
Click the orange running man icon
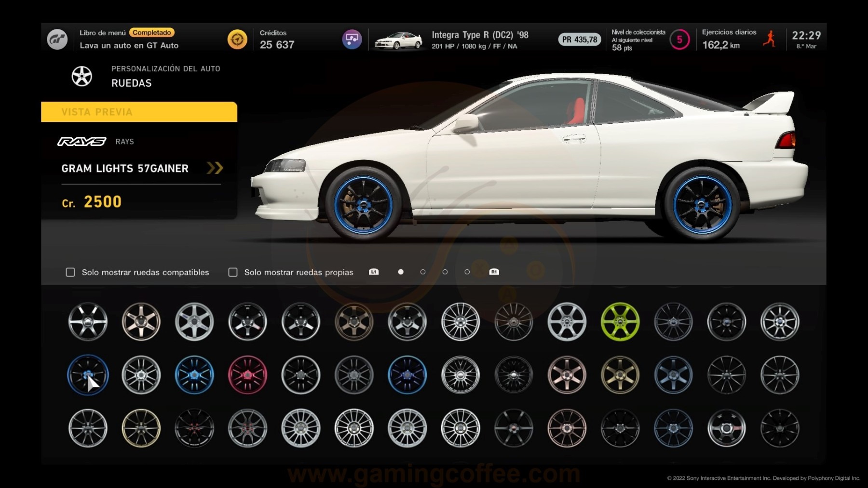coord(770,39)
